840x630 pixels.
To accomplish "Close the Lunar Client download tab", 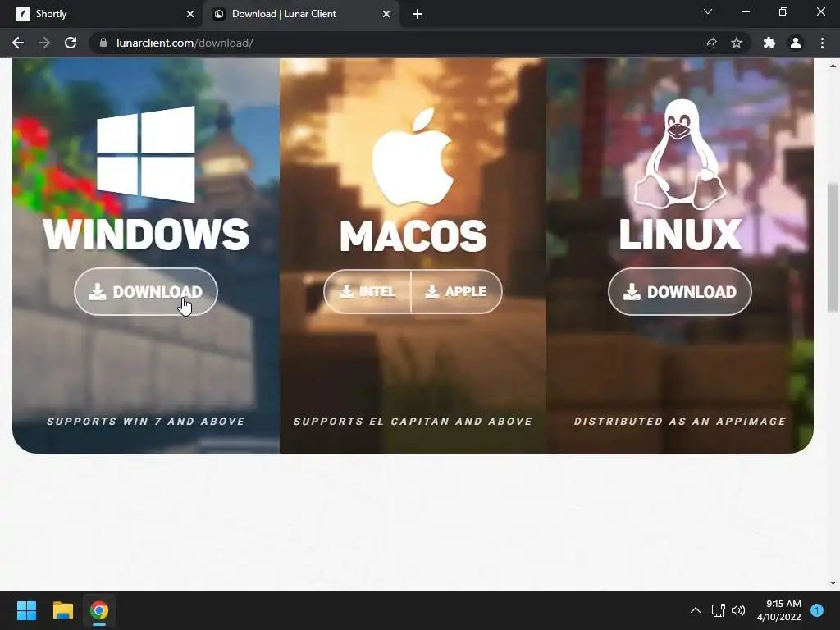I will (x=386, y=14).
